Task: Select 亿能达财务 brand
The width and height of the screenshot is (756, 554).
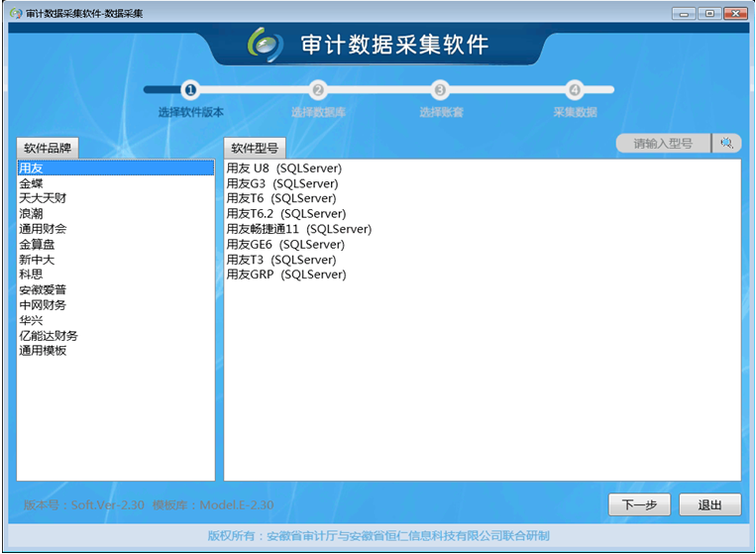Action: [x=116, y=336]
